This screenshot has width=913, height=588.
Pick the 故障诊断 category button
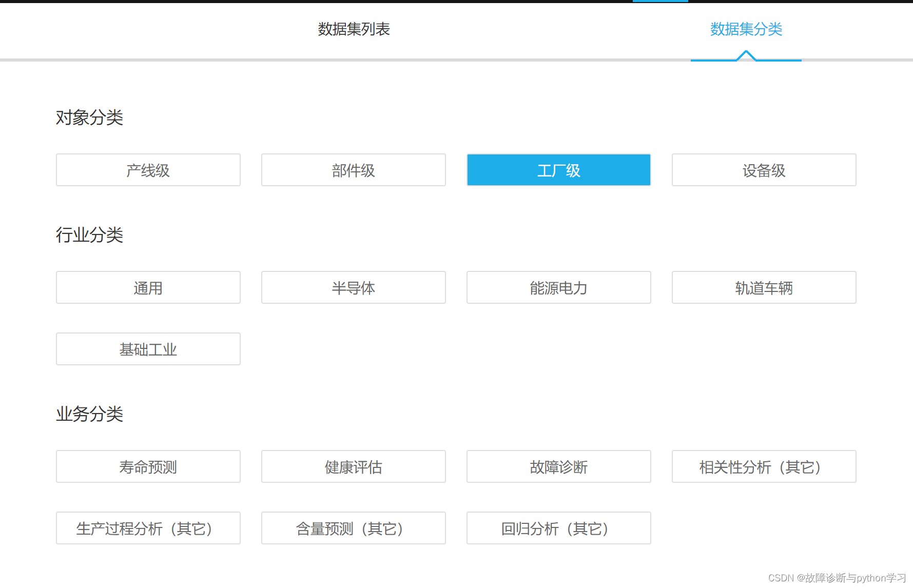pyautogui.click(x=559, y=466)
